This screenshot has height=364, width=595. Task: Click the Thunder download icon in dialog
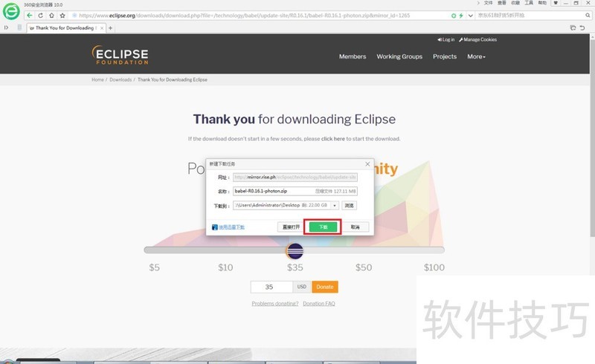(x=215, y=227)
